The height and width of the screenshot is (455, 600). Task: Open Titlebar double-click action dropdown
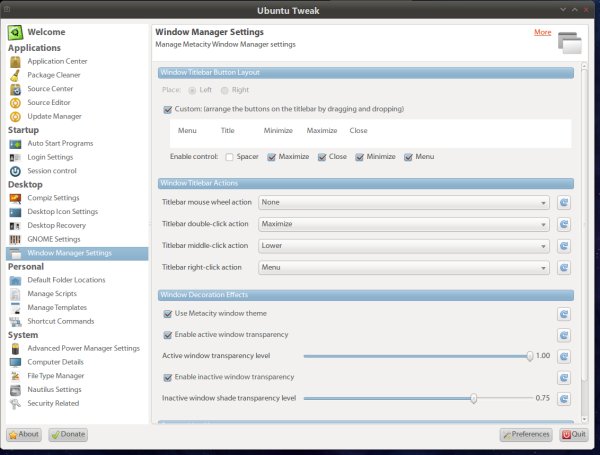[x=404, y=224]
